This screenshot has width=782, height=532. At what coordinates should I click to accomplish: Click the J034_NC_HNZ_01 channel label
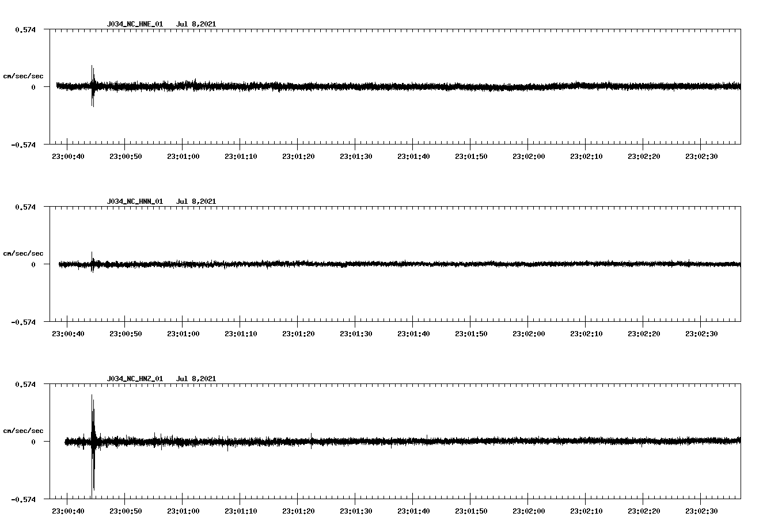(134, 379)
